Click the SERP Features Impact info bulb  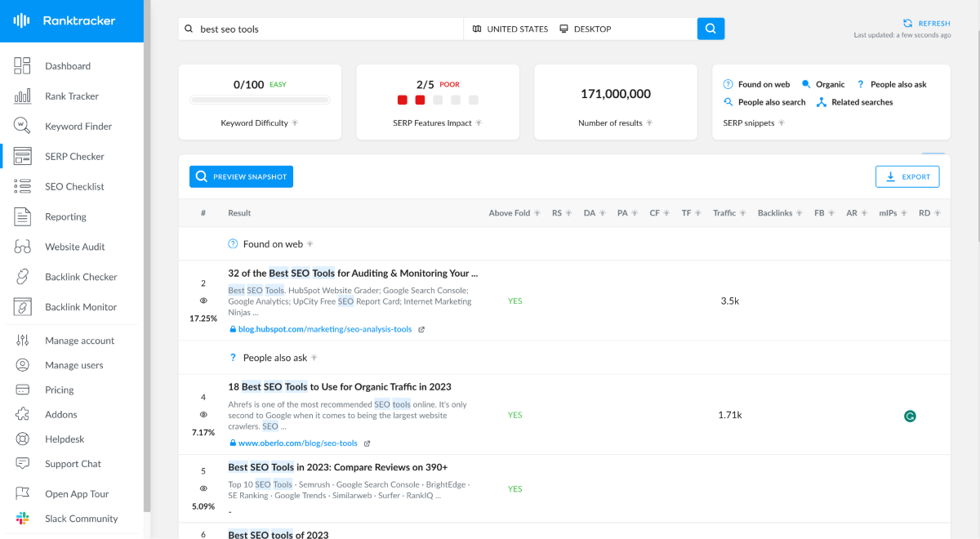[x=479, y=123]
